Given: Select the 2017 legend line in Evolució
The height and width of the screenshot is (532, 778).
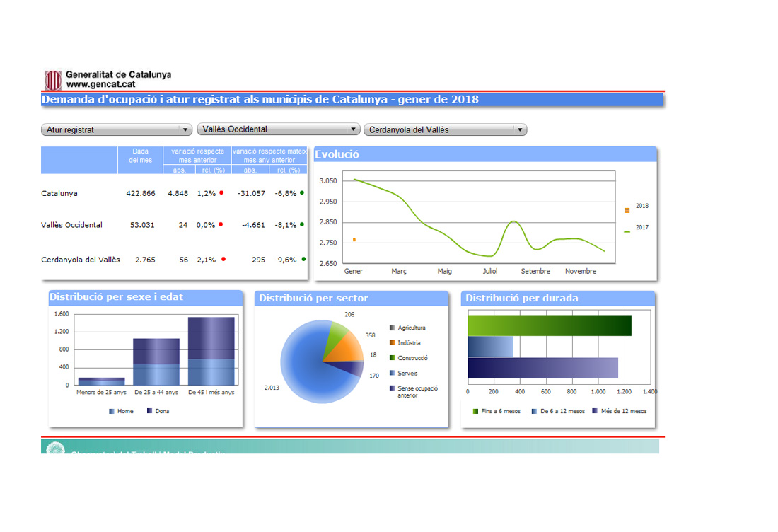Looking at the screenshot, I should pos(627,232).
